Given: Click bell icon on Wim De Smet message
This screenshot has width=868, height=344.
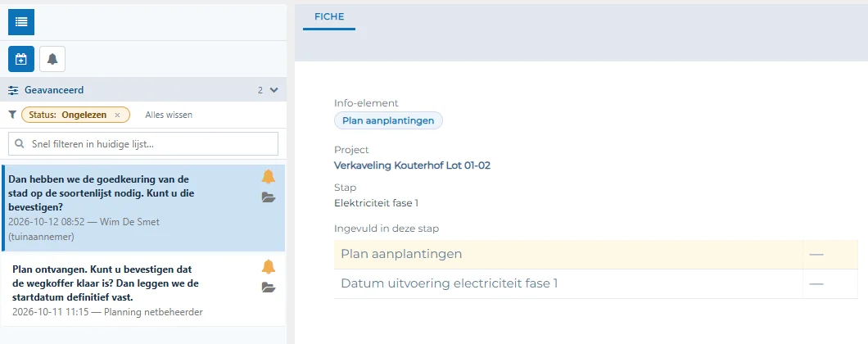Looking at the screenshot, I should [x=269, y=177].
